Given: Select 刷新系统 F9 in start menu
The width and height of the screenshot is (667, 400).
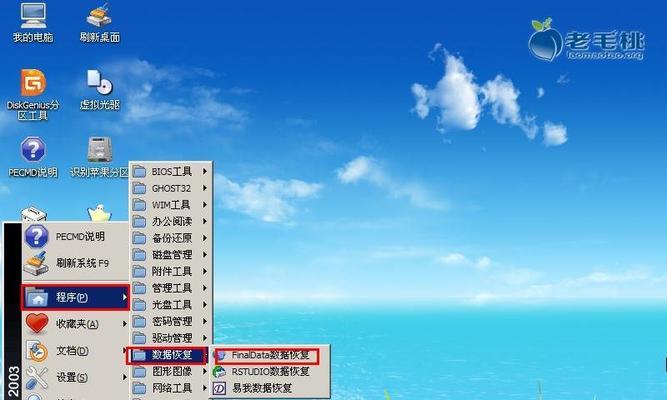Looking at the screenshot, I should (75, 263).
